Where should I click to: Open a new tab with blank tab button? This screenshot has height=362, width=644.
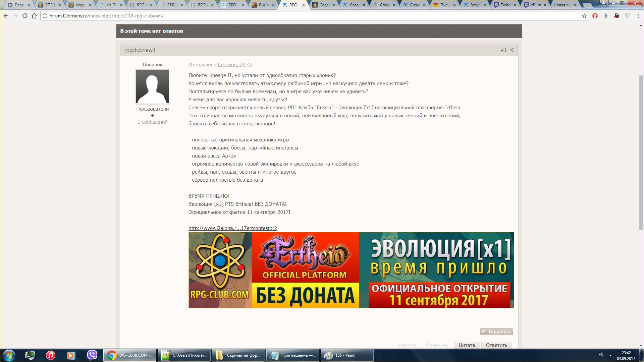pos(588,5)
